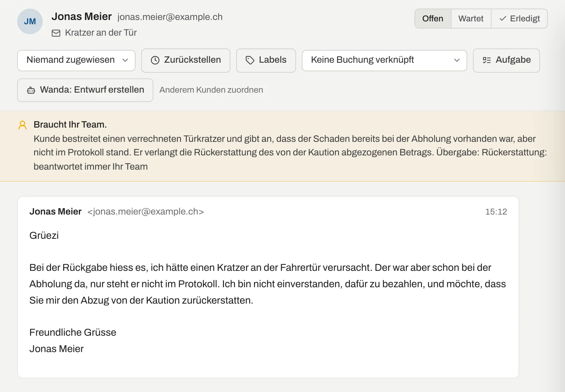
Task: Click customer name Jonas Meier in header
Action: click(82, 16)
